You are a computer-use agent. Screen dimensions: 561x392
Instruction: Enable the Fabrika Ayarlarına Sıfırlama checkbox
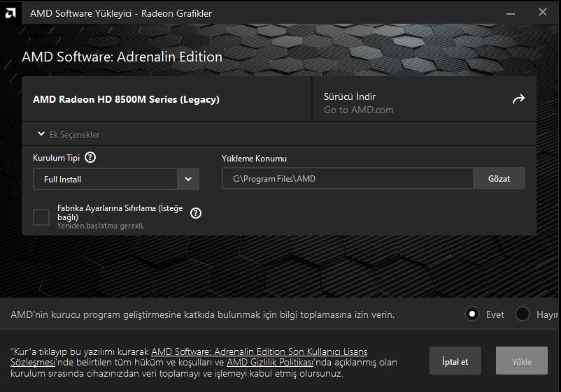(41, 217)
